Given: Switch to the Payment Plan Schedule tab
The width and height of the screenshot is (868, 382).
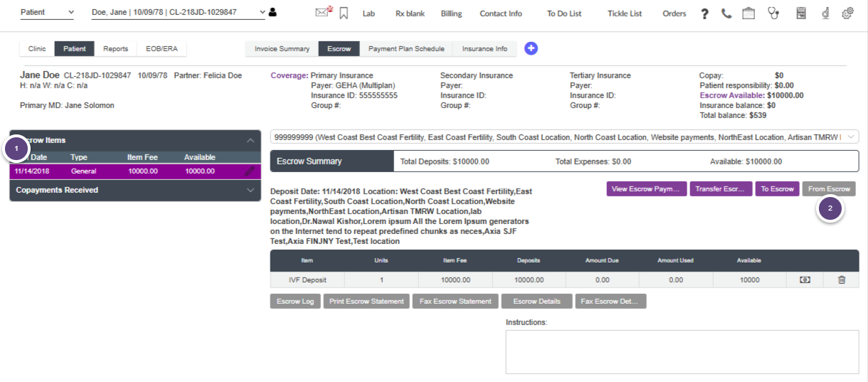Looking at the screenshot, I should pos(406,49).
